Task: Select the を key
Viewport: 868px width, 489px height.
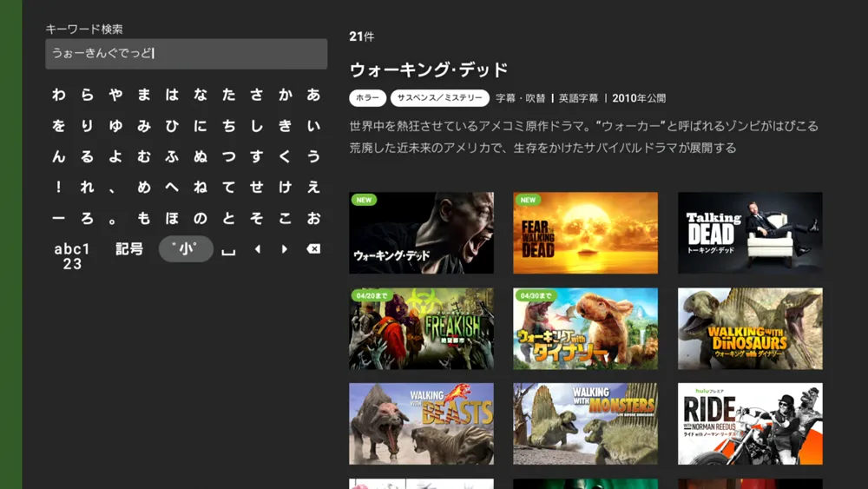Action: [x=59, y=126]
